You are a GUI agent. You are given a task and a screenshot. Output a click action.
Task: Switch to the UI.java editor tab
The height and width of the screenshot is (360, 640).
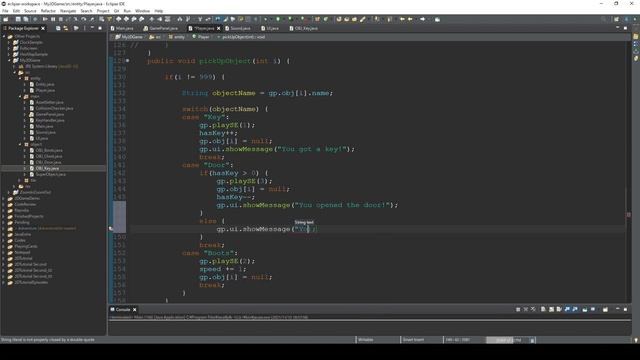270,28
